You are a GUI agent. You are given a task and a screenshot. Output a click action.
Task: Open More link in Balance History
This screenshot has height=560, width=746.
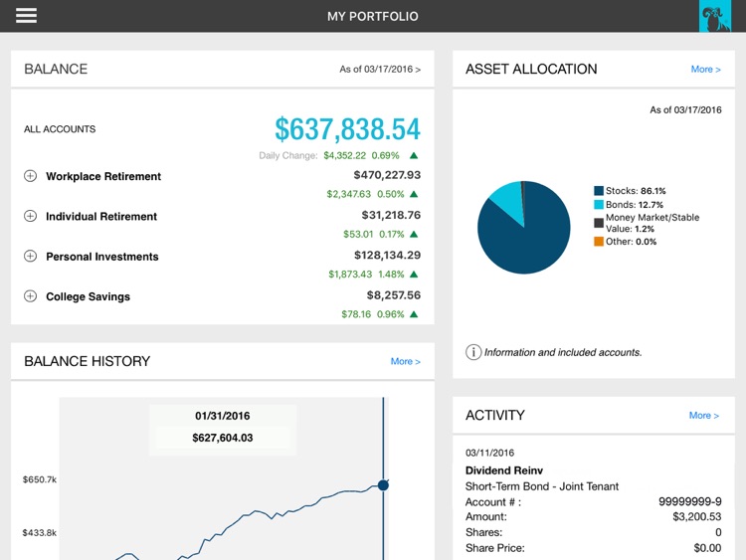(405, 362)
